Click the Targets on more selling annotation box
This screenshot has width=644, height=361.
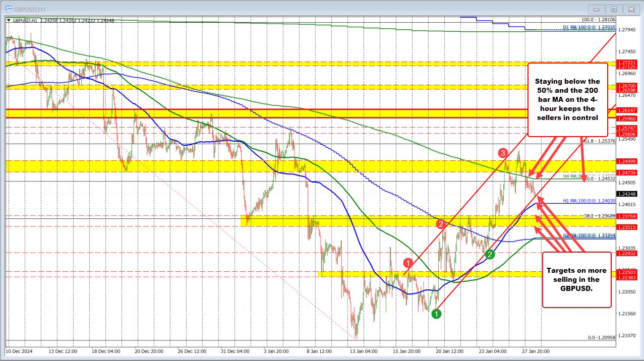click(576, 278)
